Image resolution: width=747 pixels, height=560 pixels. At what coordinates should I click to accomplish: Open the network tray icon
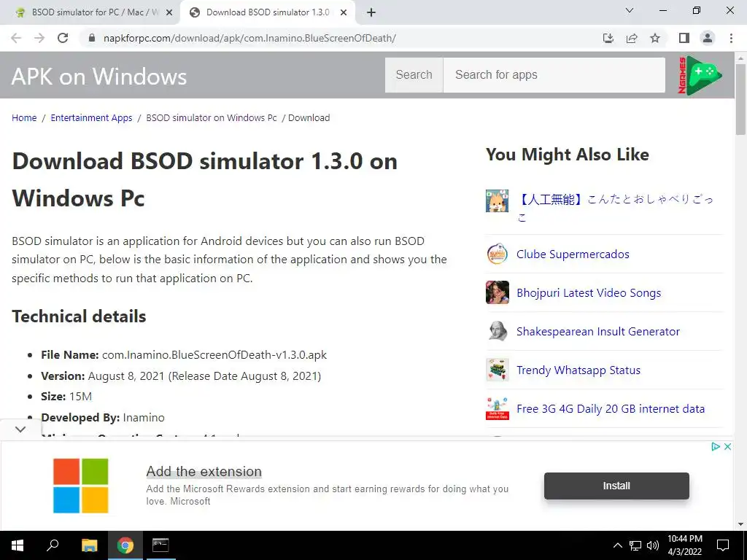(x=635, y=545)
